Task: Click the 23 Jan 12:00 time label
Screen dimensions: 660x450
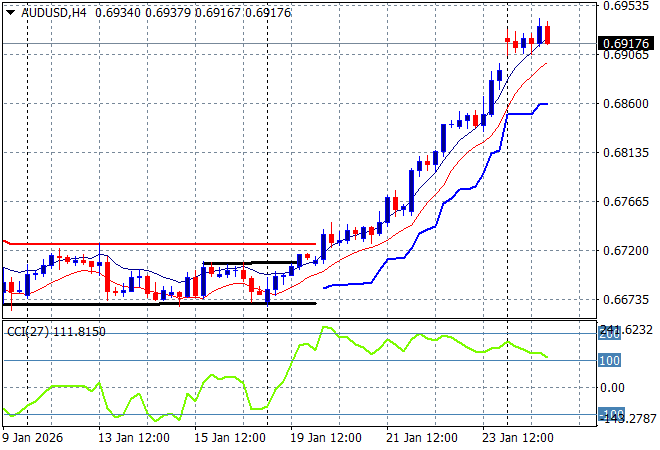Action: (x=518, y=437)
